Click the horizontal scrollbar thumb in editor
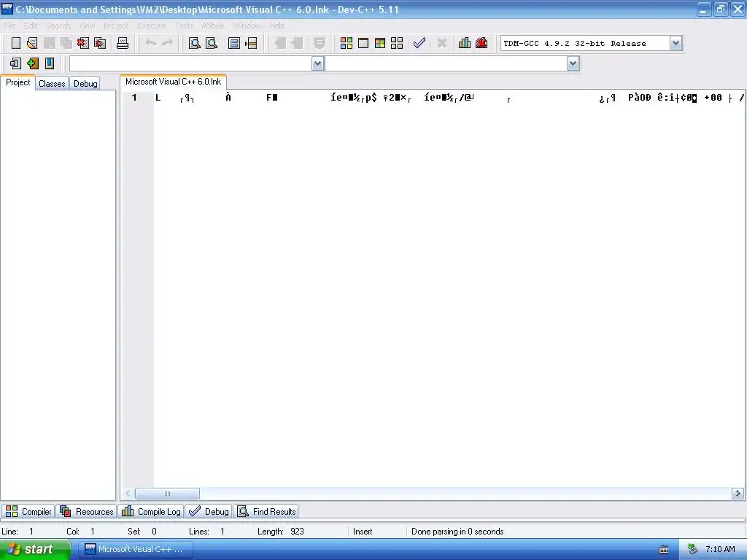The image size is (747, 560). click(167, 494)
